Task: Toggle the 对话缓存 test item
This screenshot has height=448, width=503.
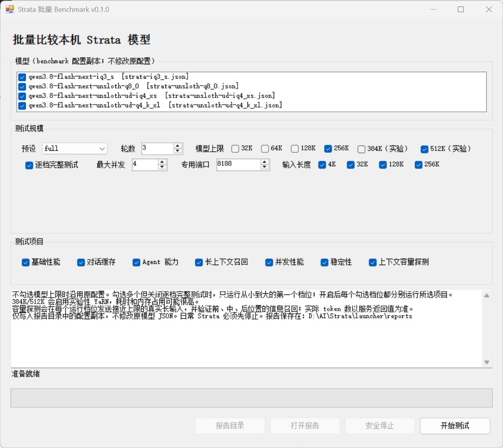Action: click(x=81, y=263)
